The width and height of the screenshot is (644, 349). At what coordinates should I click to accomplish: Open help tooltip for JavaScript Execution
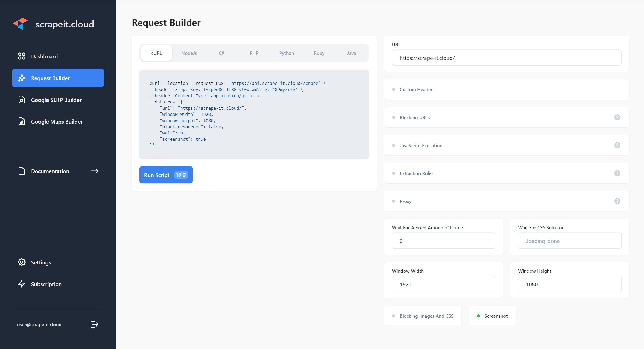617,145
